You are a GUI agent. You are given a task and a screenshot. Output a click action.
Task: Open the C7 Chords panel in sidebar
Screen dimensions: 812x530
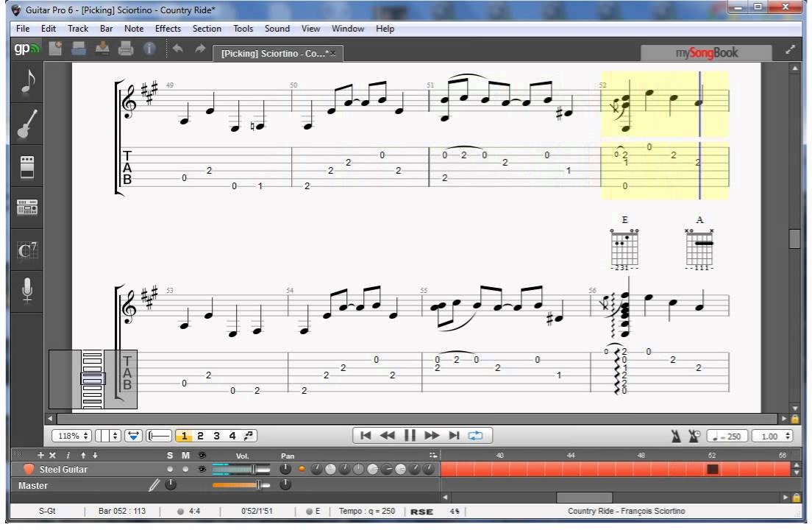pyautogui.click(x=27, y=250)
